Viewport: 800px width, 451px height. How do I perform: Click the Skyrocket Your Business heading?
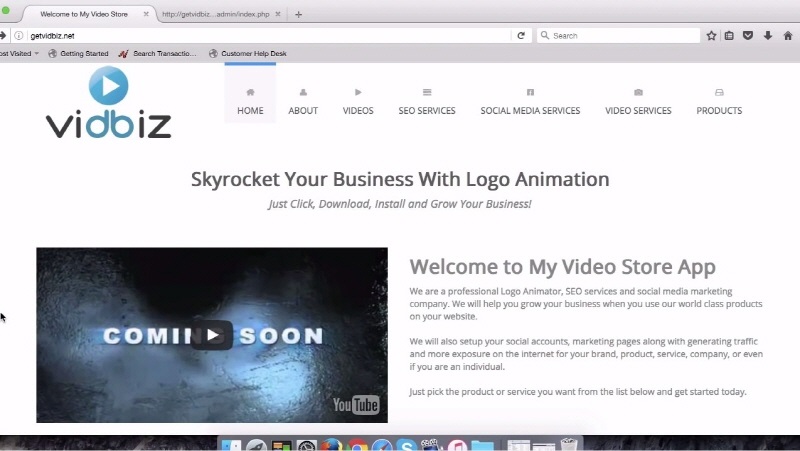[x=400, y=179]
